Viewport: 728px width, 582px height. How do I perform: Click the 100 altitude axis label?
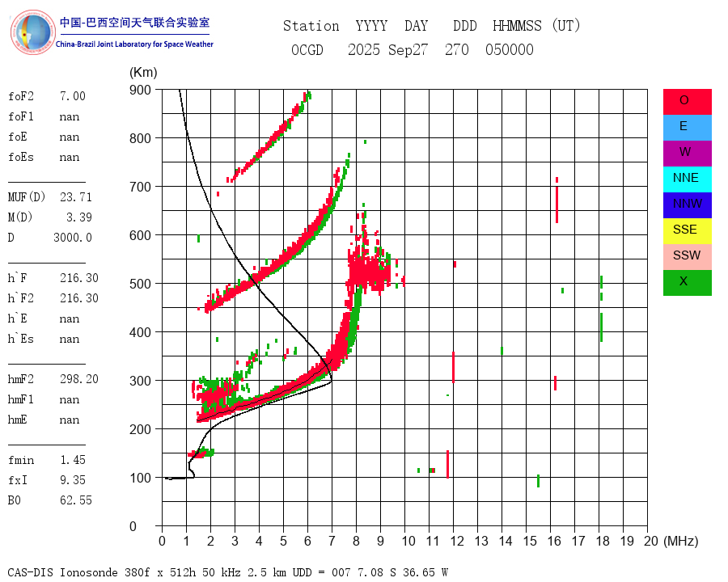pos(140,478)
